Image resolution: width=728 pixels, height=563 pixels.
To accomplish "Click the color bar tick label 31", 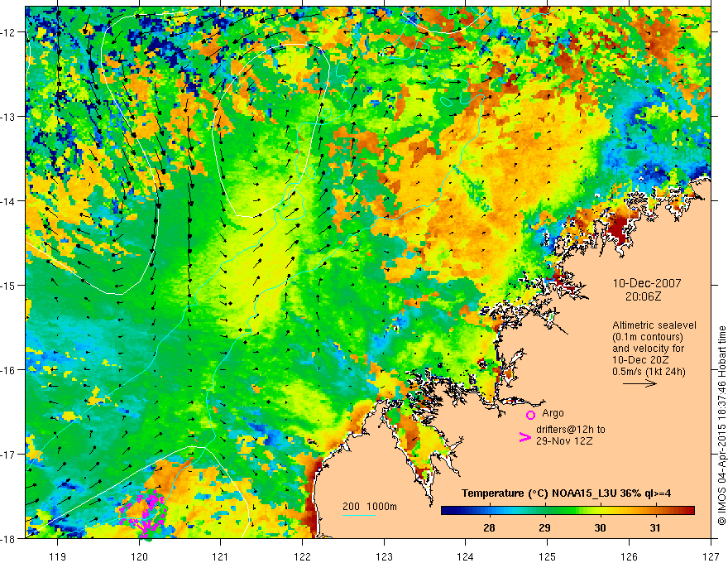I will pyautogui.click(x=654, y=527).
